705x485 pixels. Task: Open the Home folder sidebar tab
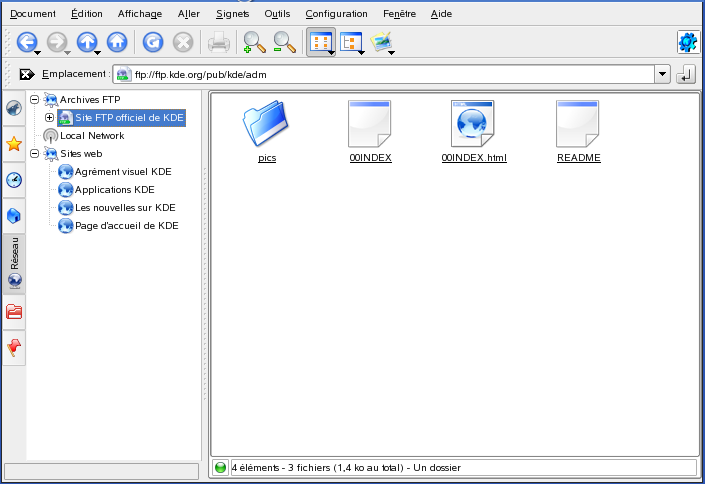point(14,216)
